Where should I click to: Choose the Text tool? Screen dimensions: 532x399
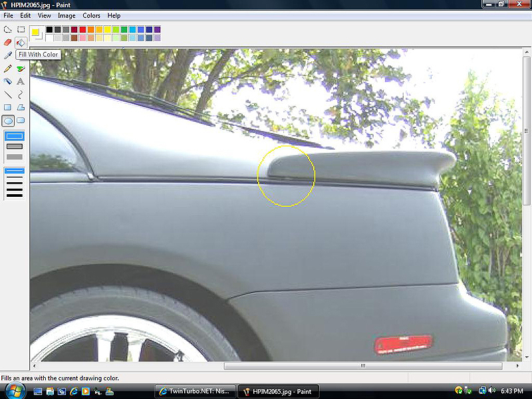(21, 81)
